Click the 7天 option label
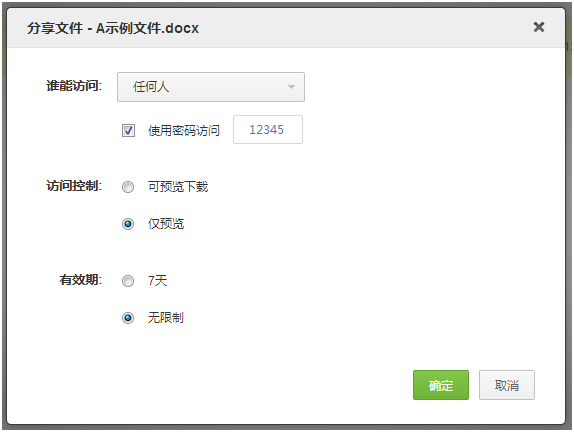The image size is (574, 432). click(157, 281)
